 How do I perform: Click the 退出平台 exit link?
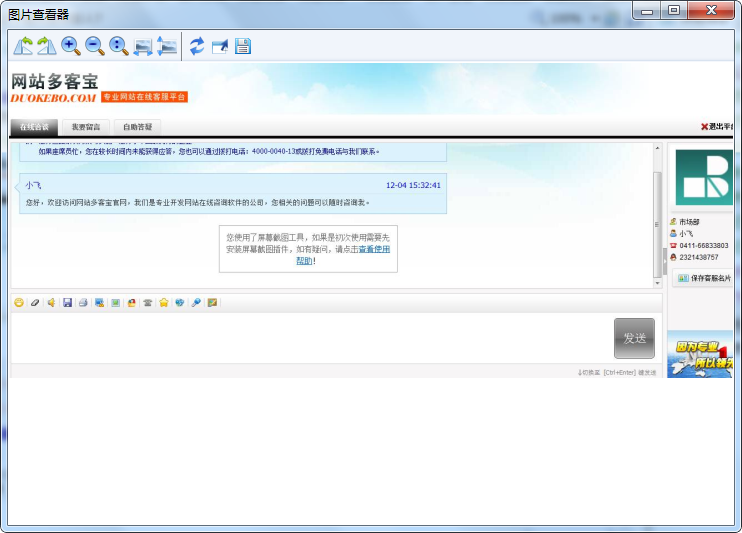pyautogui.click(x=718, y=127)
